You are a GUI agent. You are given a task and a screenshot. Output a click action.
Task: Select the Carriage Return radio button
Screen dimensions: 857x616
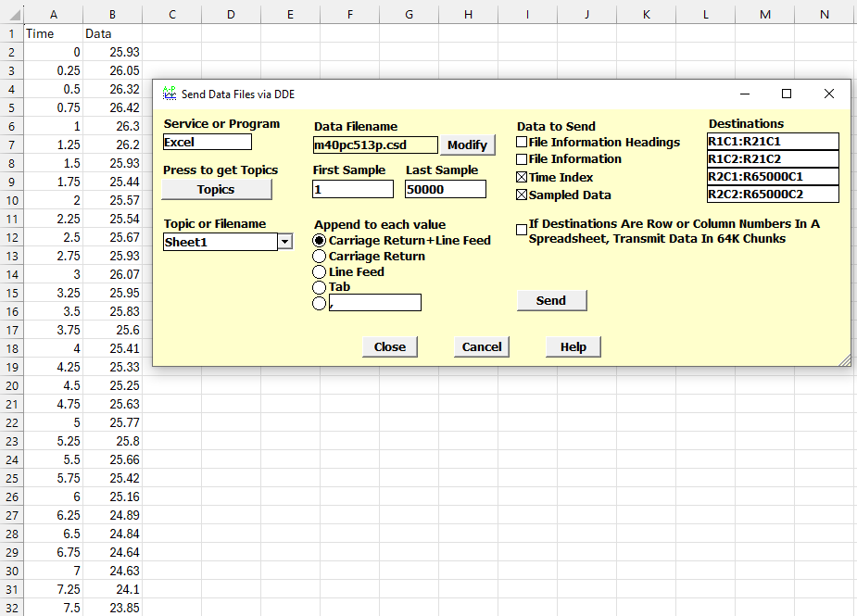(319, 258)
